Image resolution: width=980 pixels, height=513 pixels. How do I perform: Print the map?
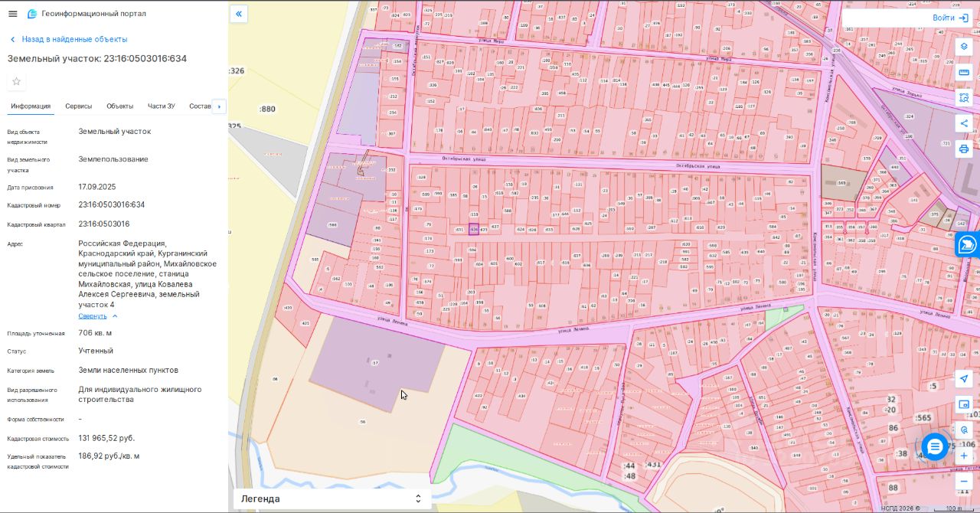964,149
